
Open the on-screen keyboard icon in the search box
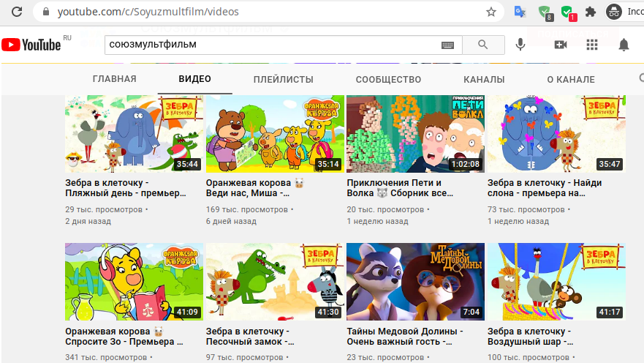coord(447,45)
